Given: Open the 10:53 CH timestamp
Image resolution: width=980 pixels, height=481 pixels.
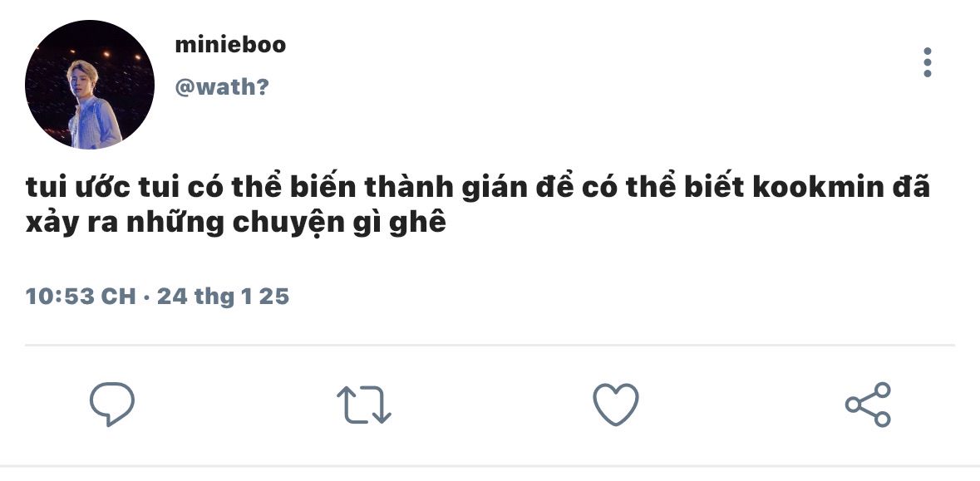Looking at the screenshot, I should [x=81, y=296].
